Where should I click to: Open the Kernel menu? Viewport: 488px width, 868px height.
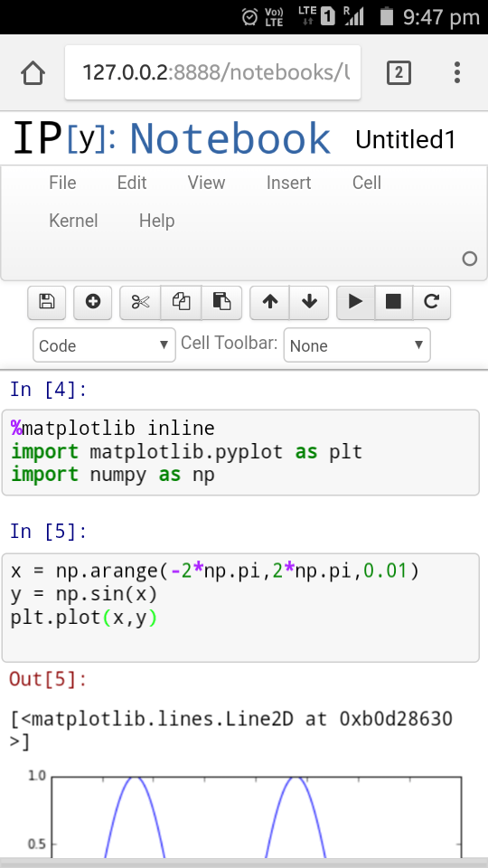73,221
